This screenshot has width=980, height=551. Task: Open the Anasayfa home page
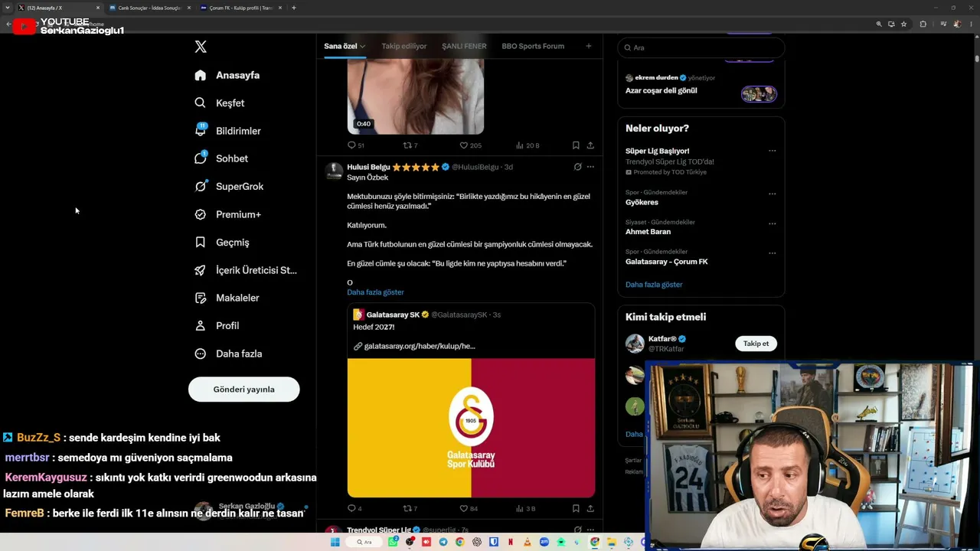(x=227, y=75)
